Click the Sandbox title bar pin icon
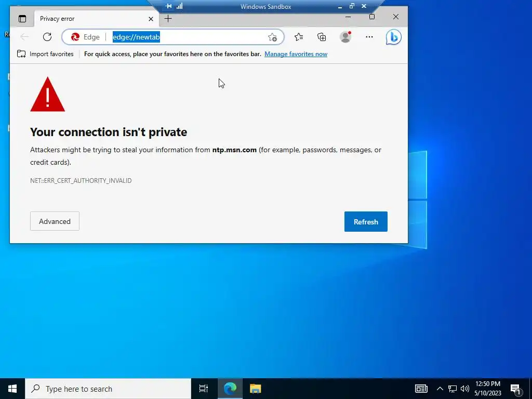 pyautogui.click(x=168, y=6)
